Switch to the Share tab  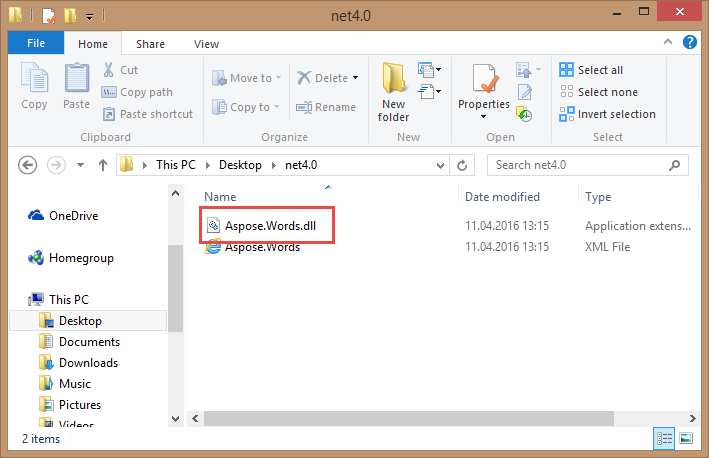coord(150,44)
